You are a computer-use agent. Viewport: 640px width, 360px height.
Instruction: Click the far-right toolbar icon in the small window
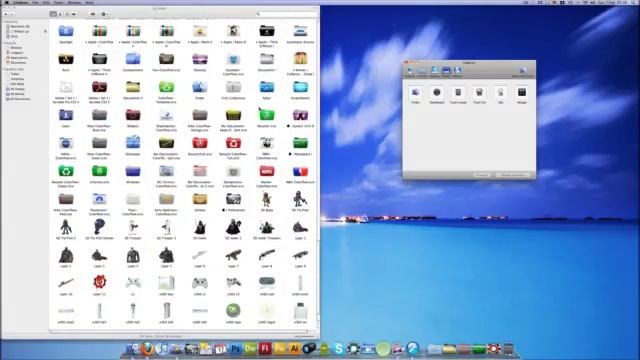[x=522, y=71]
